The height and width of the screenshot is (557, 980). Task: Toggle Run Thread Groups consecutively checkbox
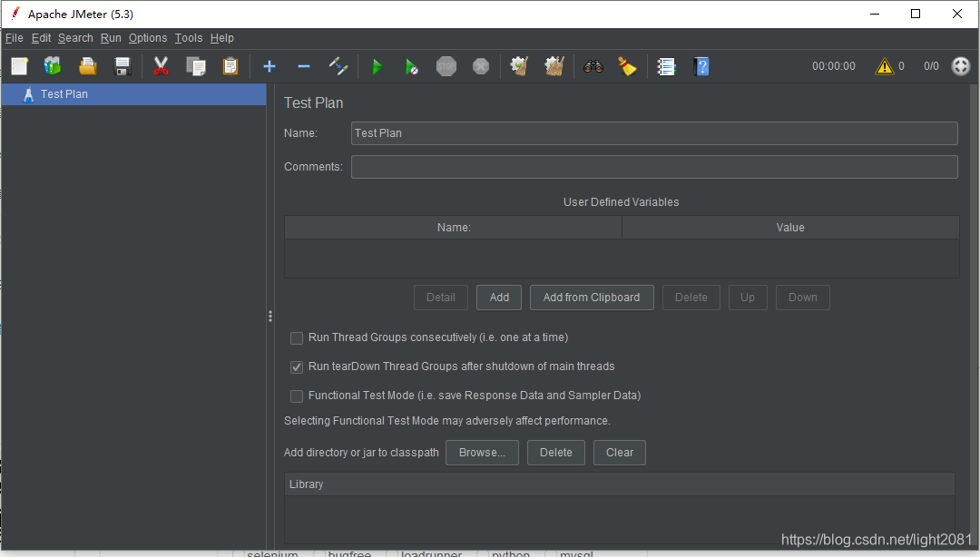pos(297,338)
